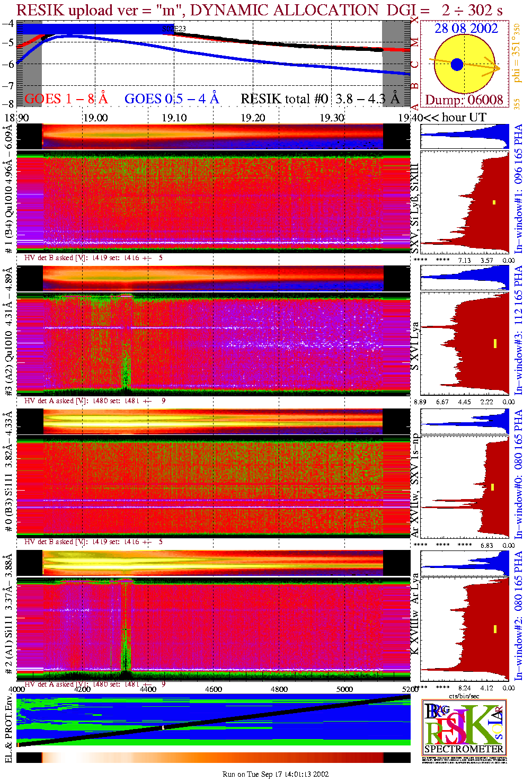Click the blue dot on the solar disk
Screen dimensions: 532x782
click(457, 65)
